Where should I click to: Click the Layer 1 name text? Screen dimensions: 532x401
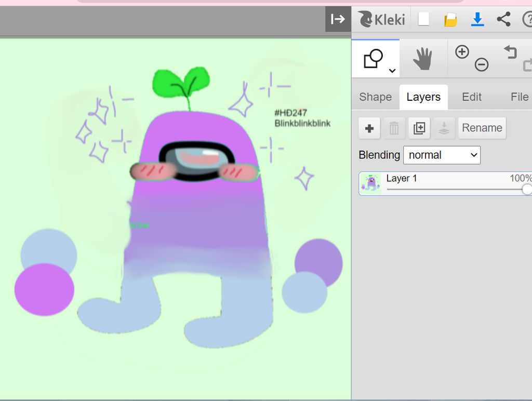(x=402, y=178)
